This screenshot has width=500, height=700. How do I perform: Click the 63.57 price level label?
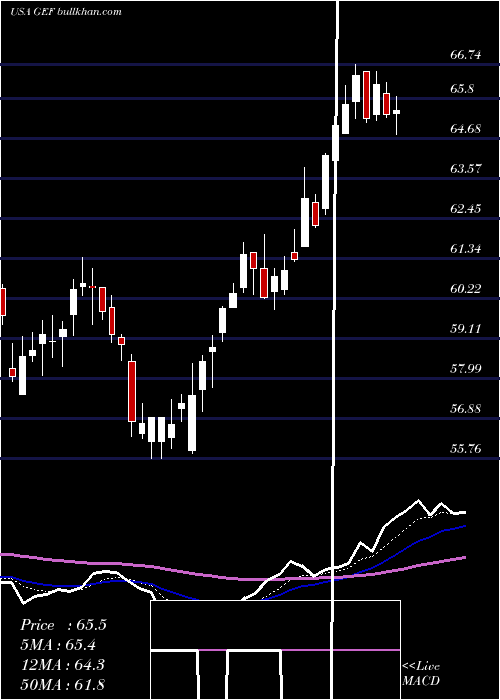tap(466, 169)
